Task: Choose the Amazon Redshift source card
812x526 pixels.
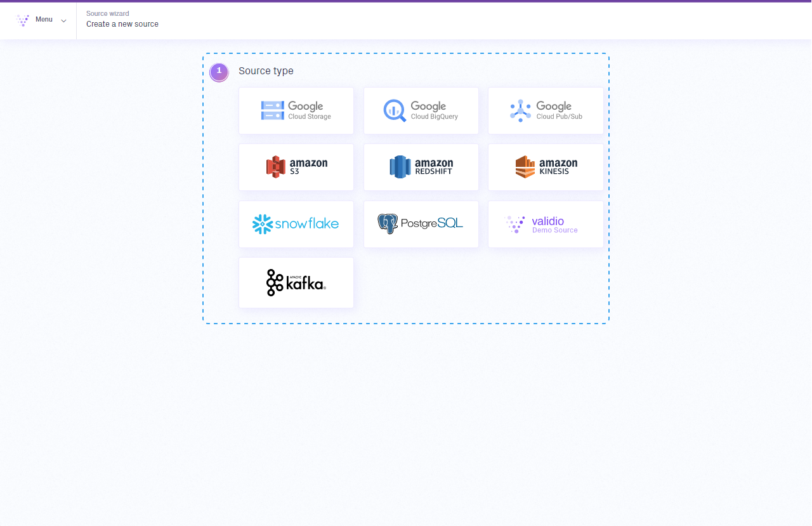Action: click(x=421, y=167)
